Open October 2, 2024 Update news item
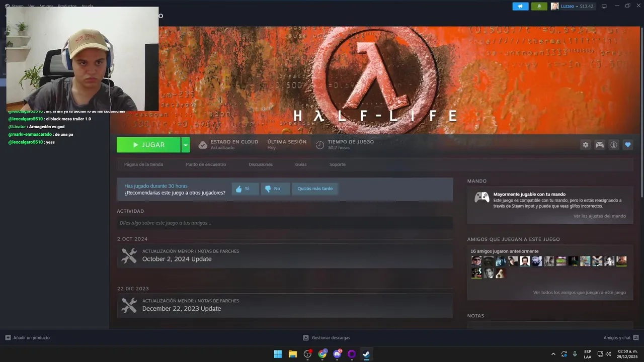Viewport: 644px width, 362px height. click(285, 255)
